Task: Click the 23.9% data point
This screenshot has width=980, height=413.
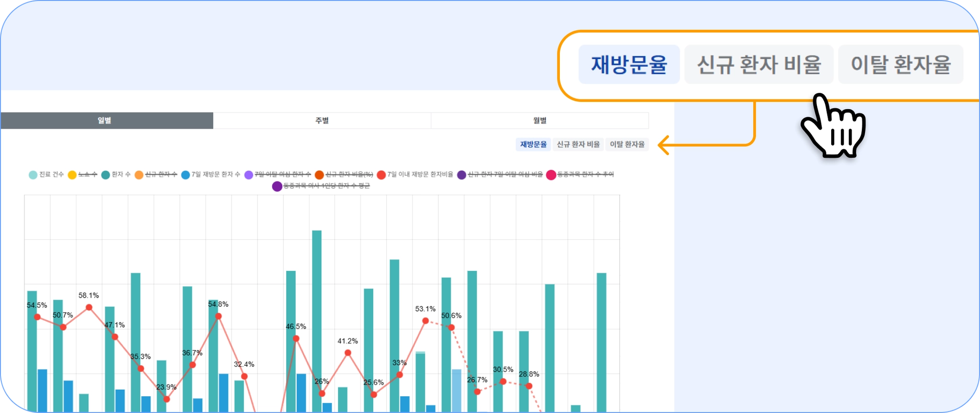Action: (x=167, y=399)
